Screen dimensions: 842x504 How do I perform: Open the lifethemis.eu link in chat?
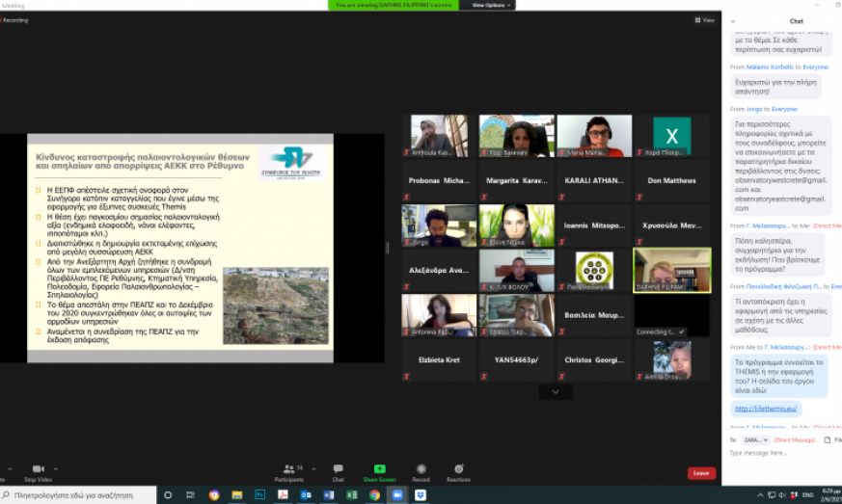pos(766,409)
